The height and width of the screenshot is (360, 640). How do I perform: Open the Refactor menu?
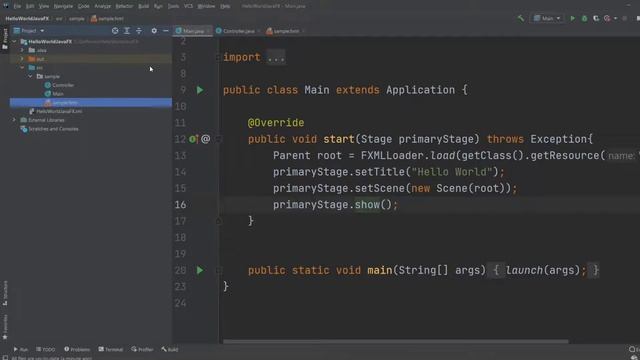point(124,6)
